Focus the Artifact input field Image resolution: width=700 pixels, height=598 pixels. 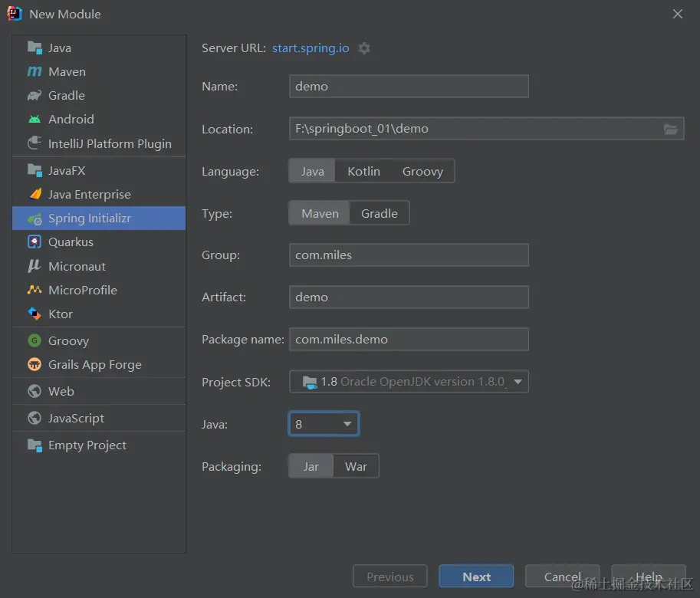[x=409, y=297]
